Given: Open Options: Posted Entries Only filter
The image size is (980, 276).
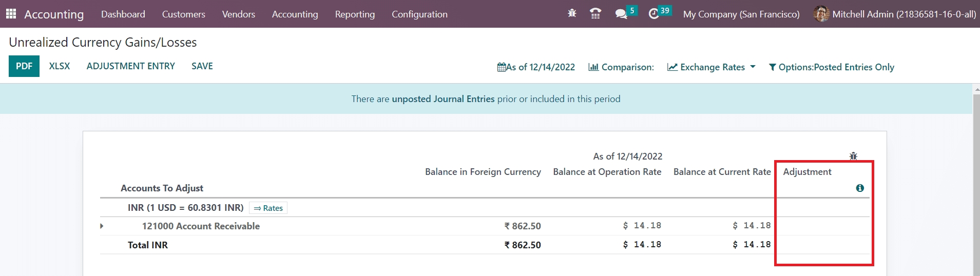Looking at the screenshot, I should pos(831,67).
